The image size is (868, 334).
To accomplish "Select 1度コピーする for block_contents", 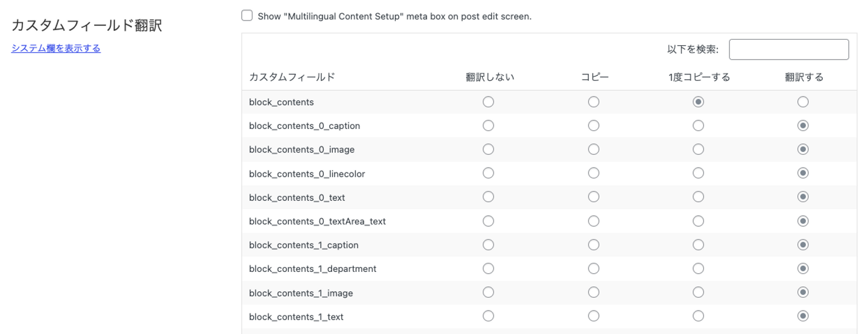I will 698,102.
